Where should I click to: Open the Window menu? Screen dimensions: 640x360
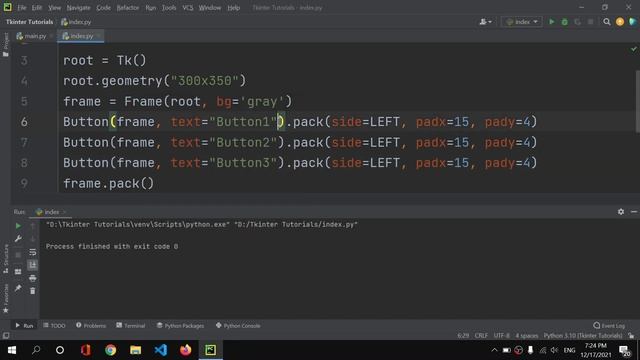[210, 7]
